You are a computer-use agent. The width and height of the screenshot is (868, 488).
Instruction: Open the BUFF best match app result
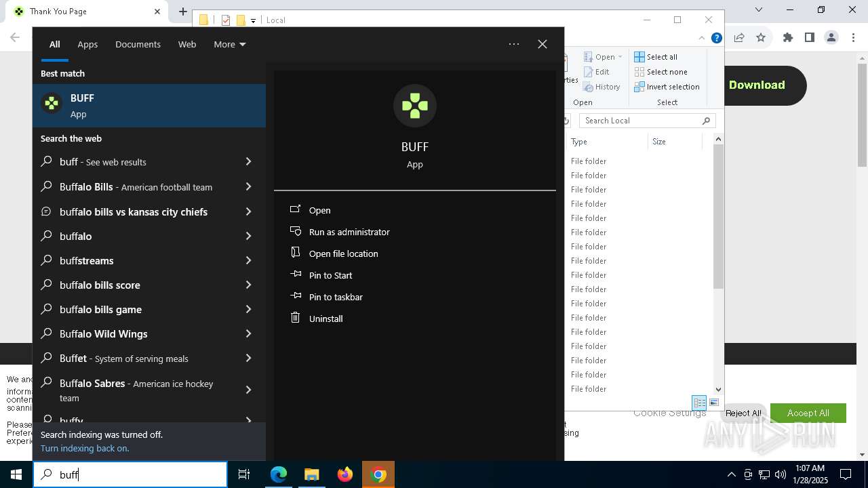pyautogui.click(x=149, y=105)
